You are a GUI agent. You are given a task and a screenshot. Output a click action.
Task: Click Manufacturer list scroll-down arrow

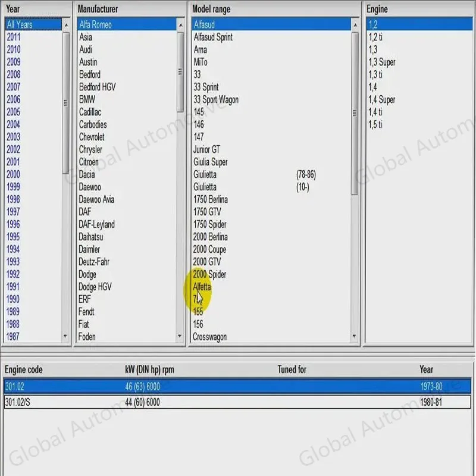[180, 336]
